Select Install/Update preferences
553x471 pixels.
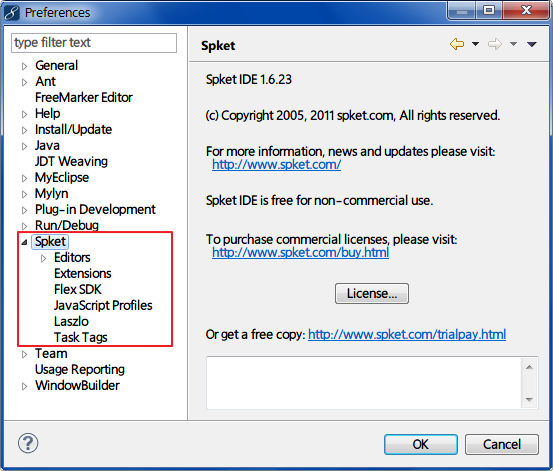[73, 129]
